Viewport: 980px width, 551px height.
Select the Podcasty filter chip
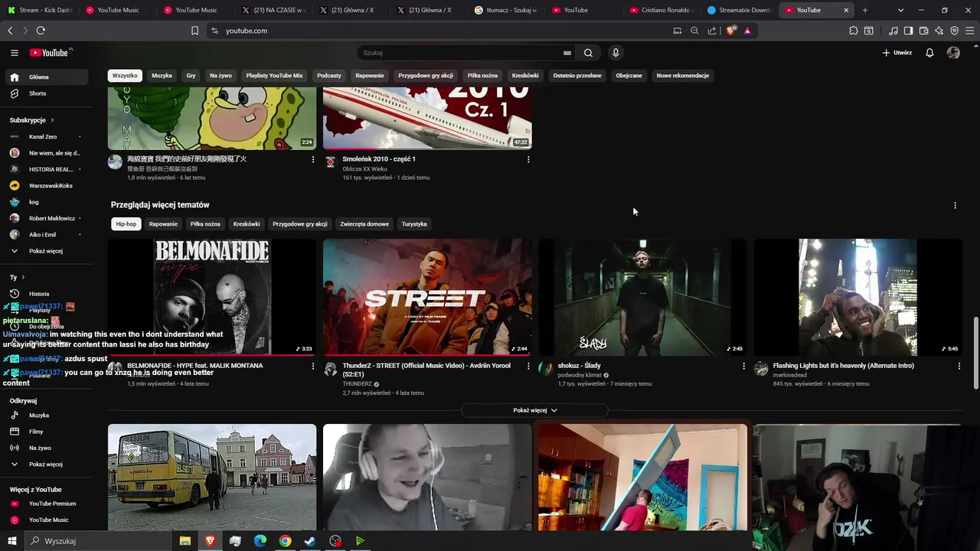(329, 76)
